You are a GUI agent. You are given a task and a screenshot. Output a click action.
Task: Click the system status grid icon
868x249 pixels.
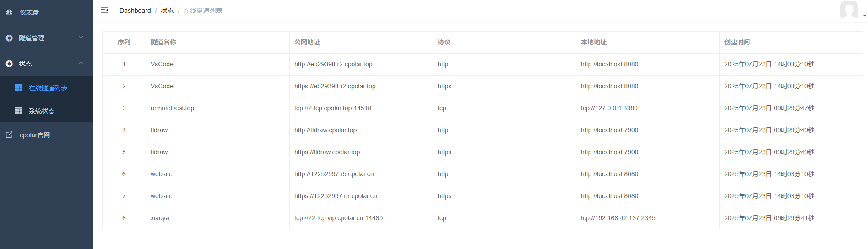pos(18,110)
